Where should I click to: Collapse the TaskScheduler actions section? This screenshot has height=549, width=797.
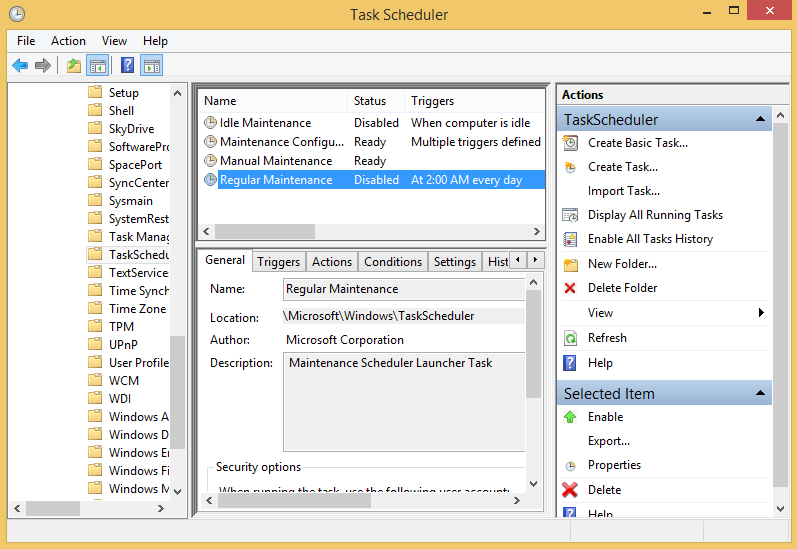coord(760,119)
